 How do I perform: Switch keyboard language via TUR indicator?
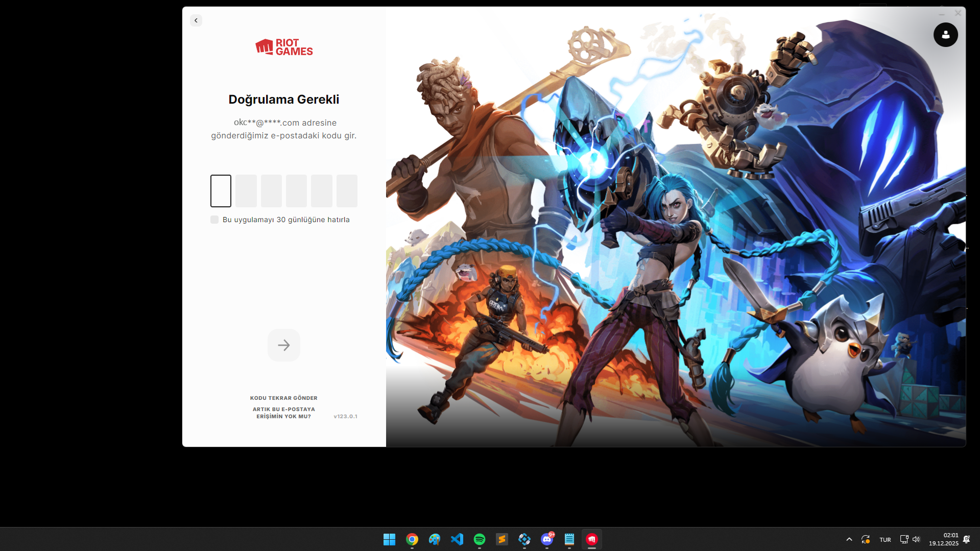pos(885,540)
